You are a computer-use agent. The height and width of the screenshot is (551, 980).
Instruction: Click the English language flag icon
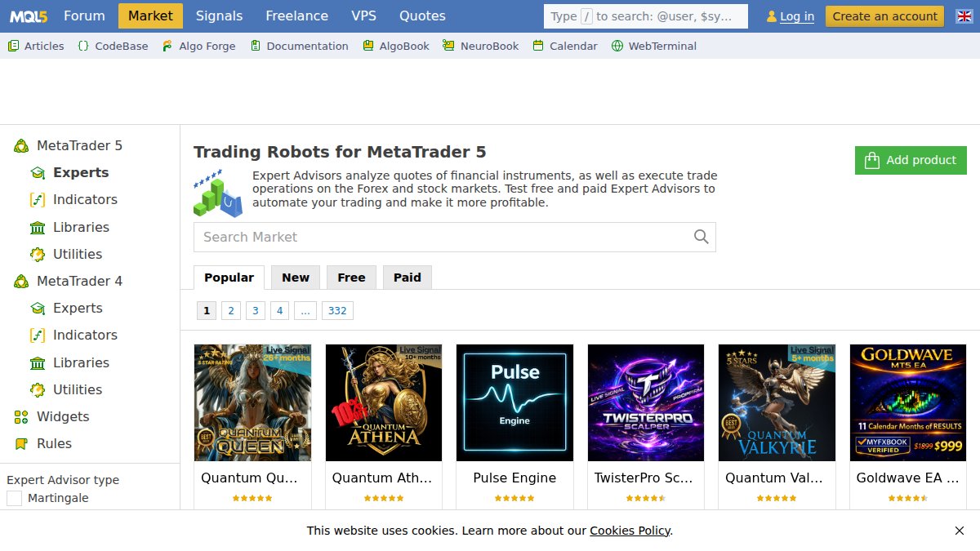964,16
